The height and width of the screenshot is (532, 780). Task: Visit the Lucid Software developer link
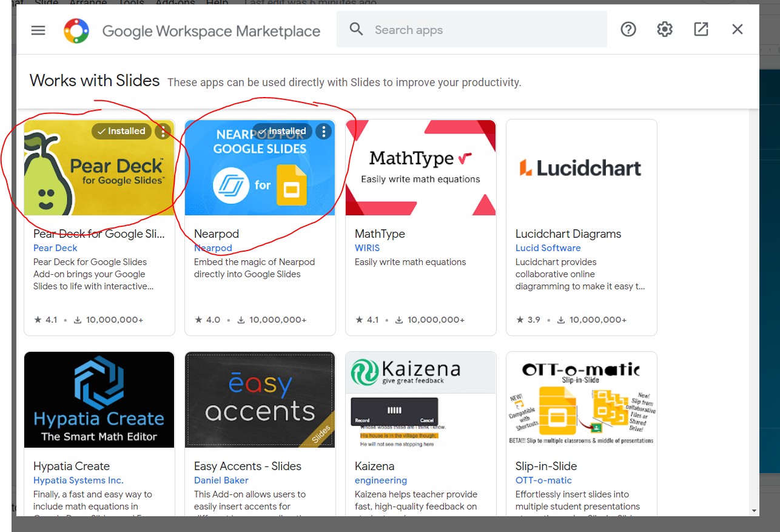pos(548,248)
